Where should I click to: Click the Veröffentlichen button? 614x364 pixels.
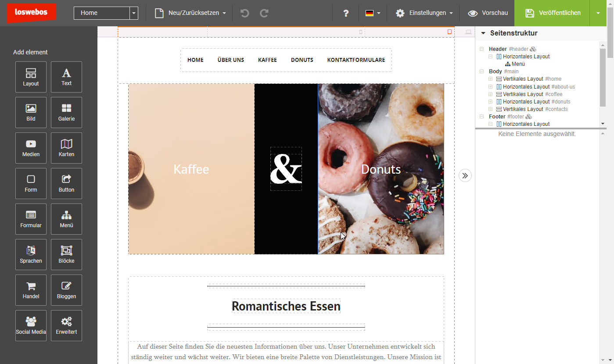click(x=552, y=13)
